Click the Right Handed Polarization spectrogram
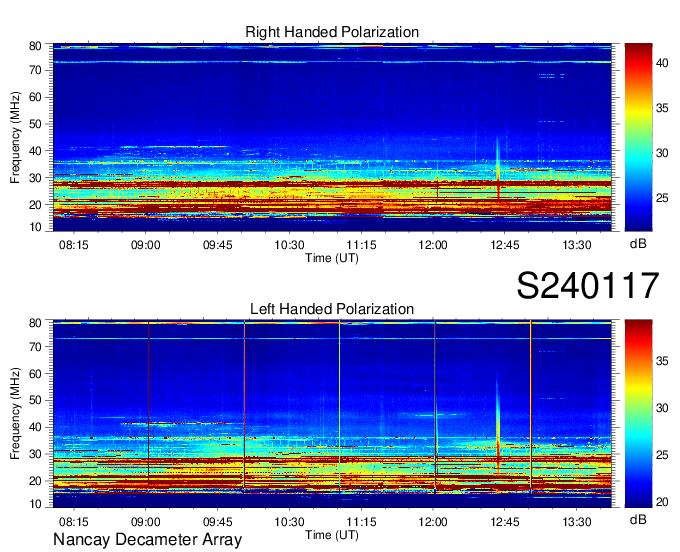 (x=332, y=137)
